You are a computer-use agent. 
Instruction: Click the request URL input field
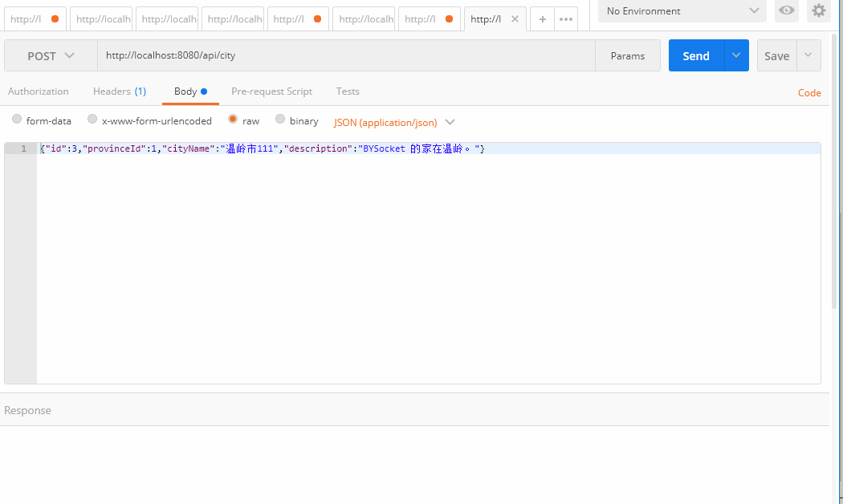pos(346,55)
